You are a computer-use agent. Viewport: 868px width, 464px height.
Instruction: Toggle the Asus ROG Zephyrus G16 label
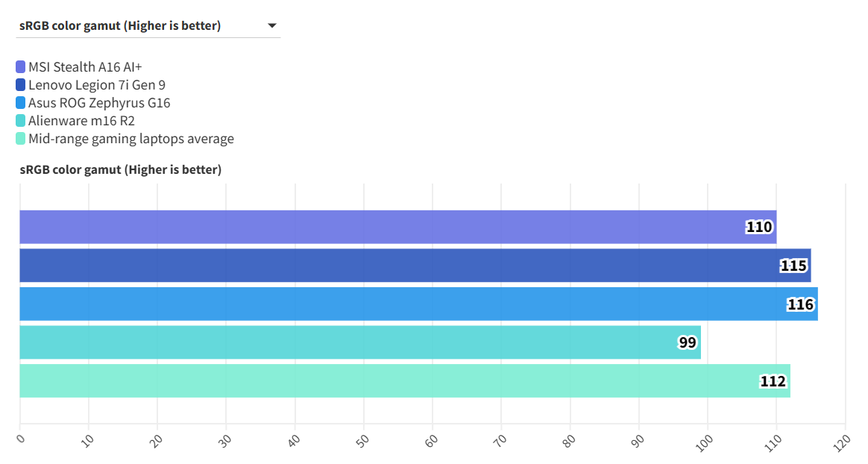[99, 103]
